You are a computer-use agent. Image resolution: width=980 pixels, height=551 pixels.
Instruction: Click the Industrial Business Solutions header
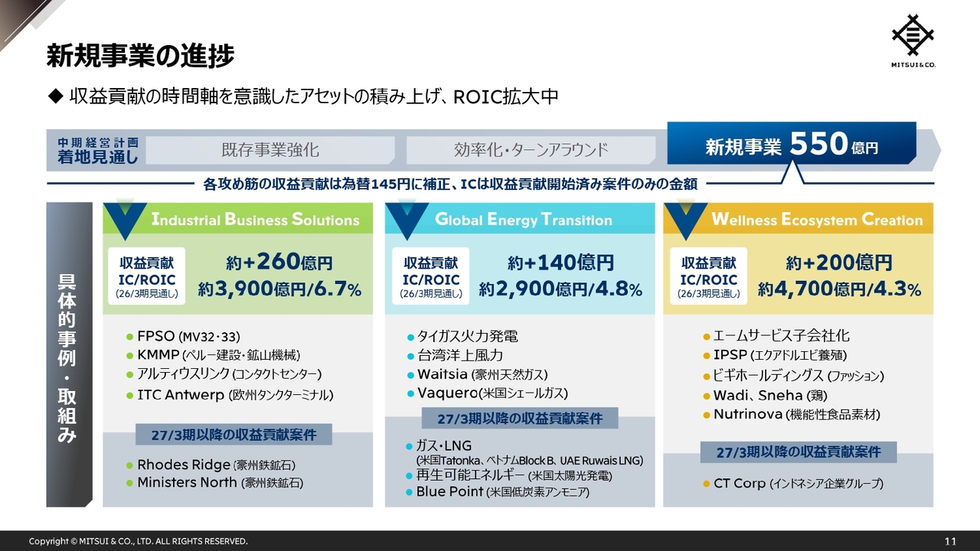point(255,220)
